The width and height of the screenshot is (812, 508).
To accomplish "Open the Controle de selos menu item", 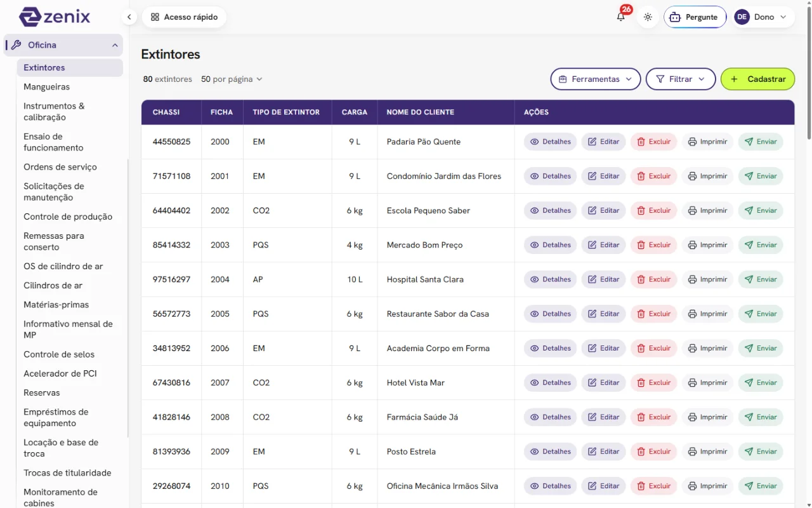I will (x=59, y=354).
